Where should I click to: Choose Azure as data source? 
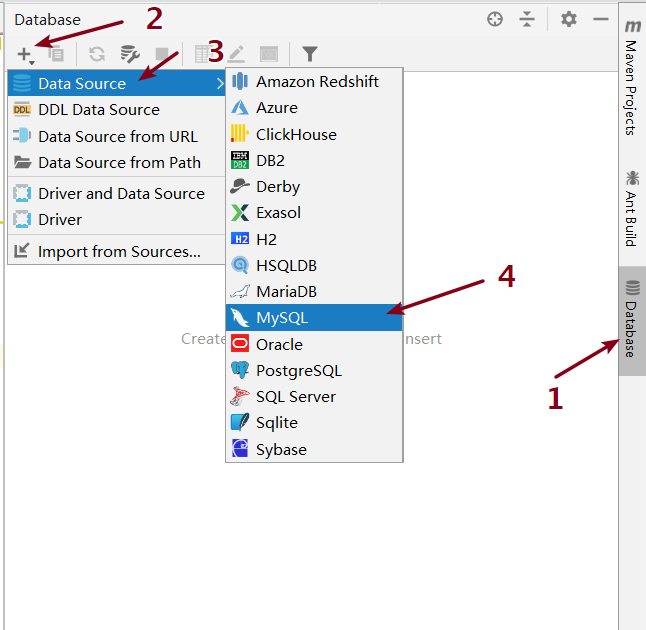[314, 108]
